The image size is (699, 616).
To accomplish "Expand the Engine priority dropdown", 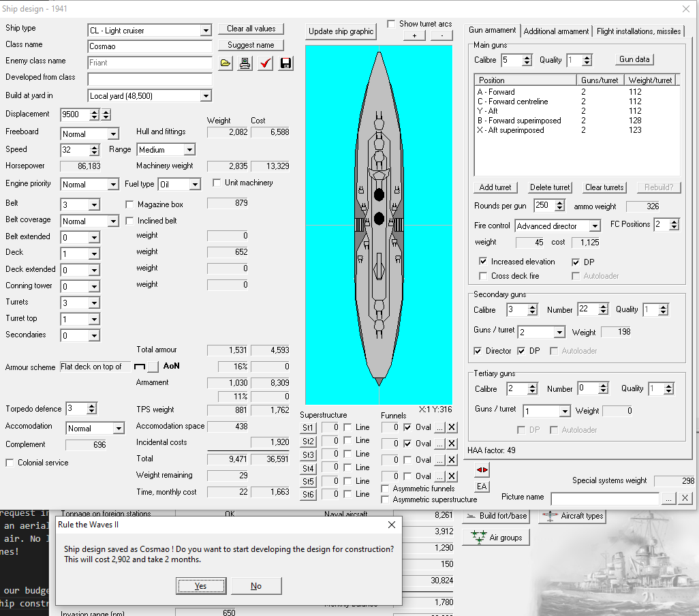I will point(114,185).
